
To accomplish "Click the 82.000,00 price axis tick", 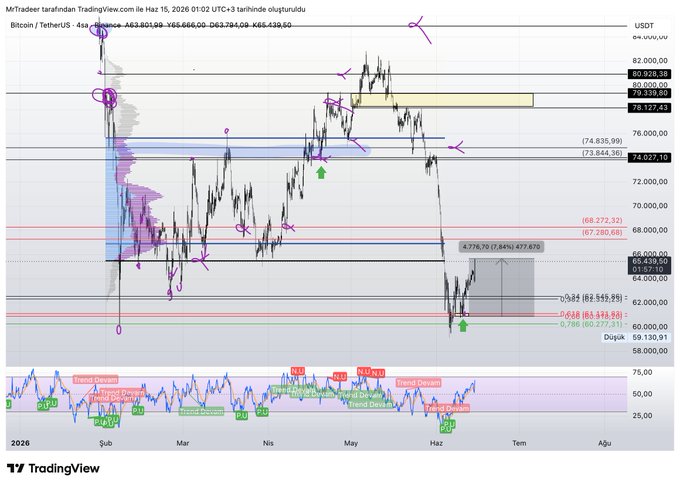I will (650, 60).
